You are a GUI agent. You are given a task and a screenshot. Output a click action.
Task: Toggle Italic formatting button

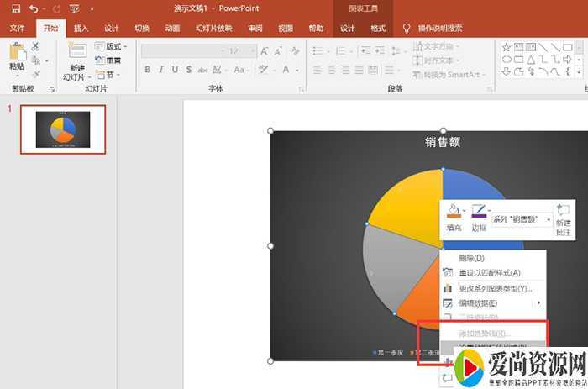pyautogui.click(x=163, y=70)
